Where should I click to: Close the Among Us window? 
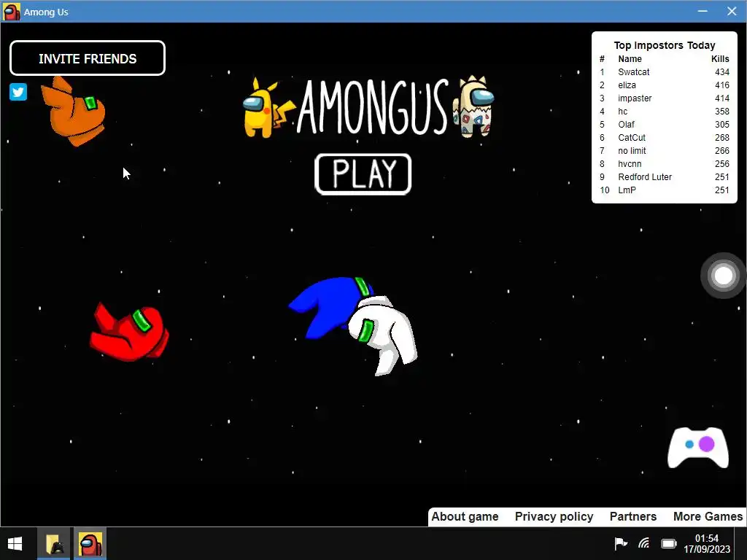[732, 11]
